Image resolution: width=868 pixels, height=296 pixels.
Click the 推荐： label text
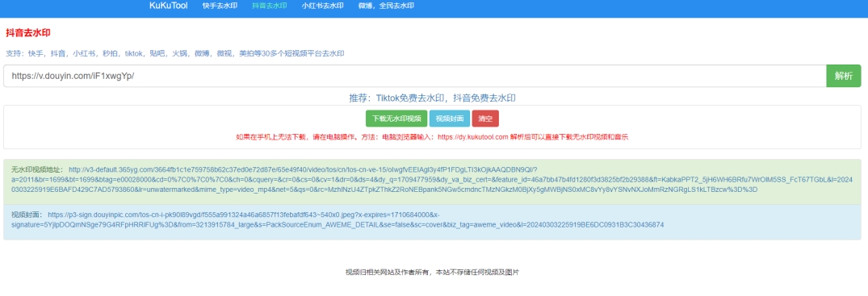[x=361, y=98]
